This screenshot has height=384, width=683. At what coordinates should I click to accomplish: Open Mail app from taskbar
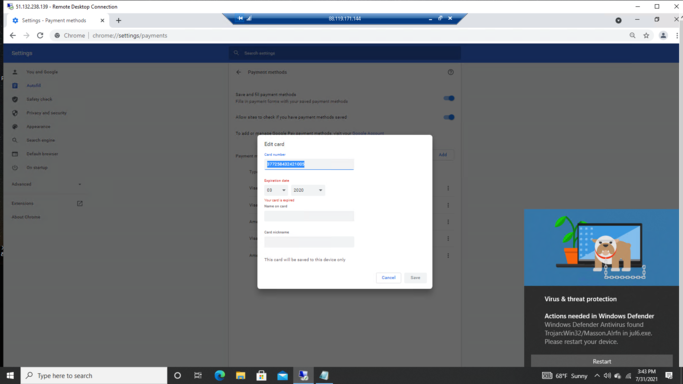[x=282, y=375]
